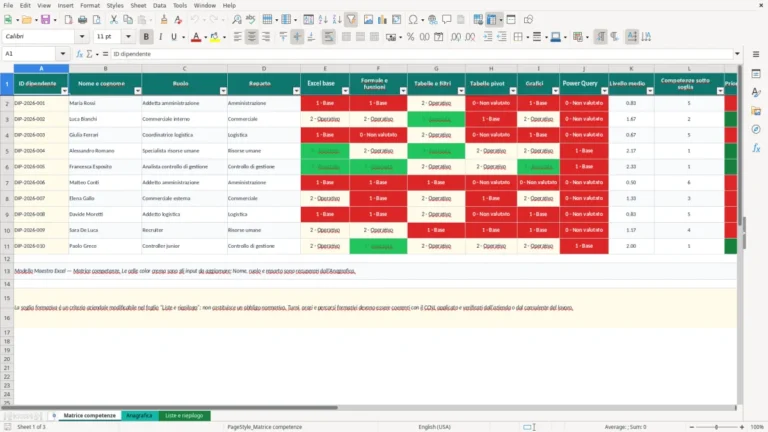
Task: Open filter dropdown for Ruolo column
Action: 223,91
